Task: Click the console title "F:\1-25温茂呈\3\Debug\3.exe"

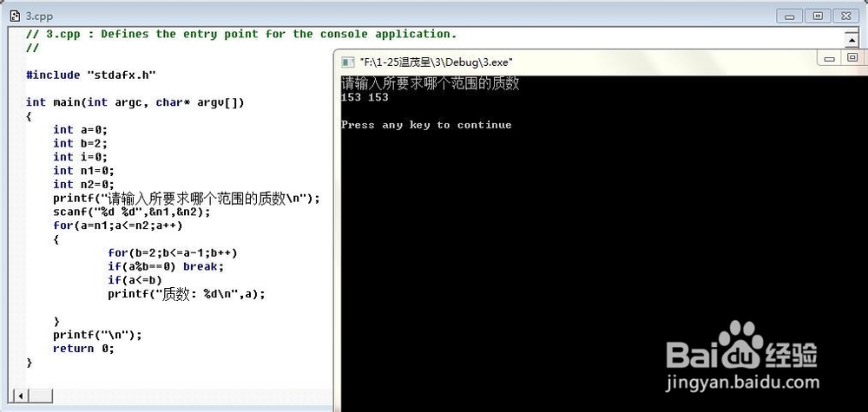Action: [x=437, y=62]
